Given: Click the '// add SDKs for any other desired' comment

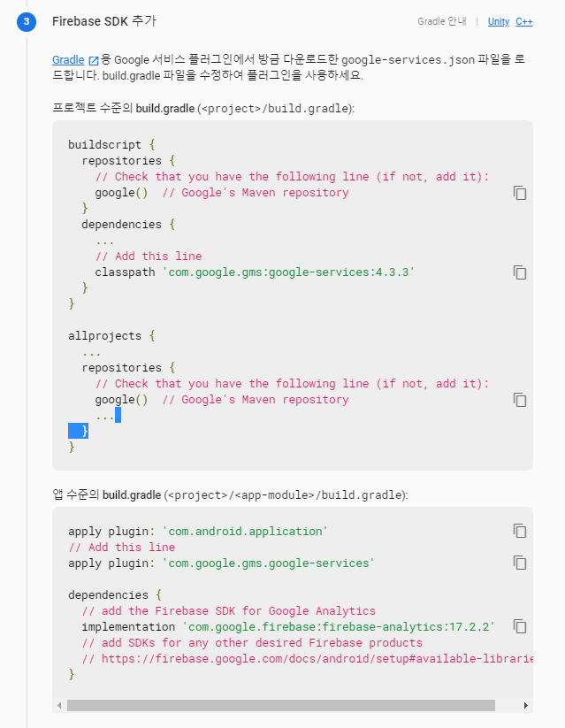Looking at the screenshot, I should coord(252,643).
